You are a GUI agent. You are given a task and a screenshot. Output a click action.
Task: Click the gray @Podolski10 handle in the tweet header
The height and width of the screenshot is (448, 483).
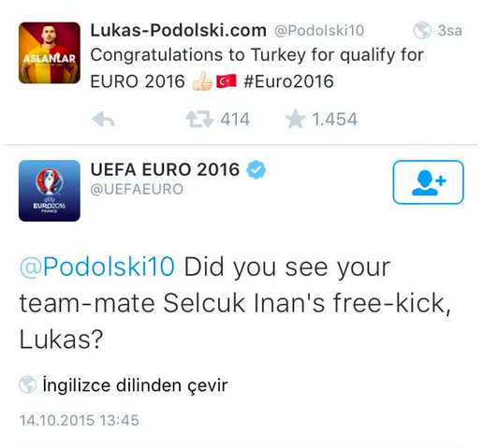pos(319,31)
